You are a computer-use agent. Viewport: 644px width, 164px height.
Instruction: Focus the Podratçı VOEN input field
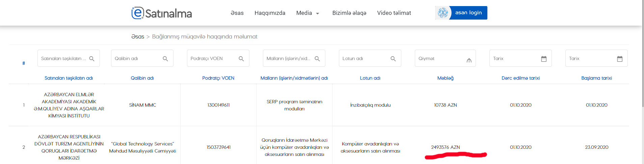pyautogui.click(x=213, y=59)
